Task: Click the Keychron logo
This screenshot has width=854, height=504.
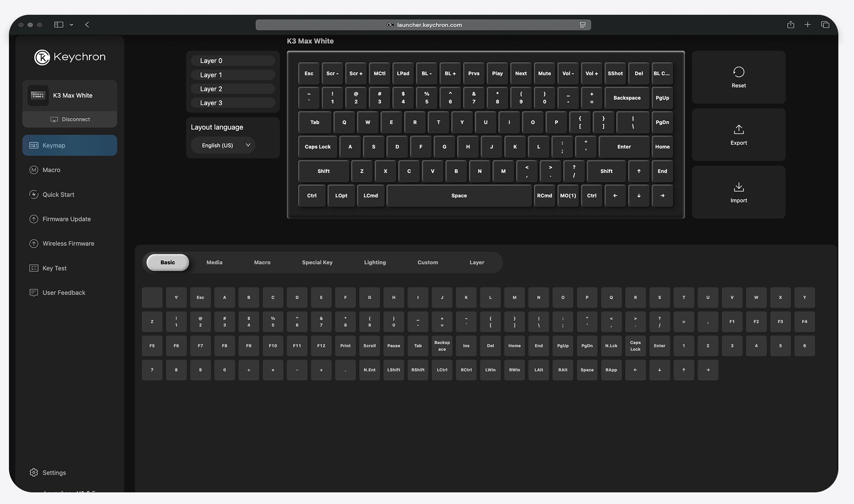Action: point(70,57)
